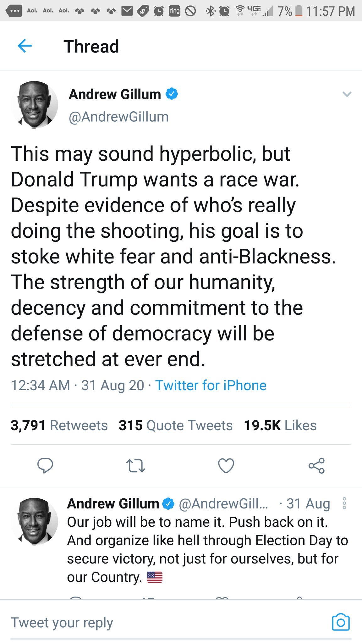The height and width of the screenshot is (644, 362).
Task: View the 3,791 Retweets list
Action: pos(59,425)
